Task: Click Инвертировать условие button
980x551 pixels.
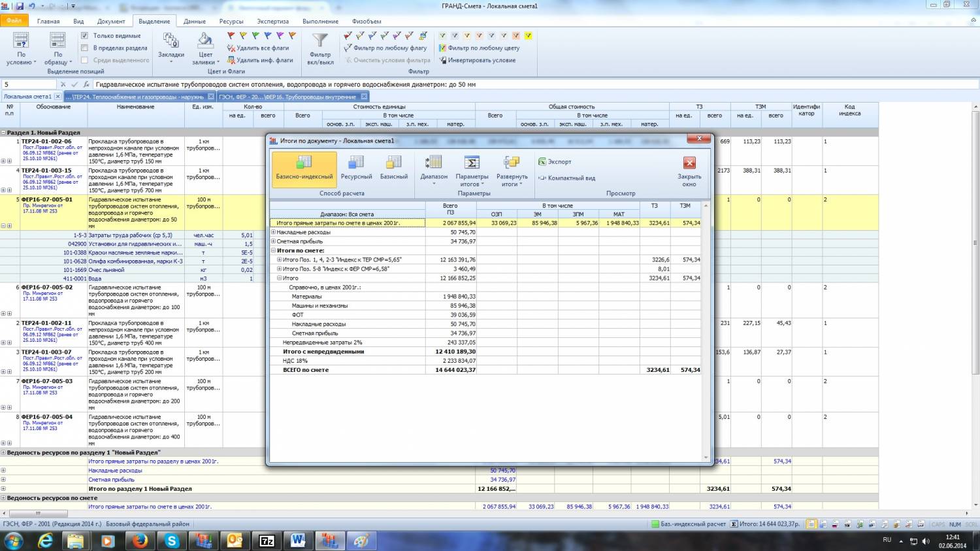Action: point(478,60)
